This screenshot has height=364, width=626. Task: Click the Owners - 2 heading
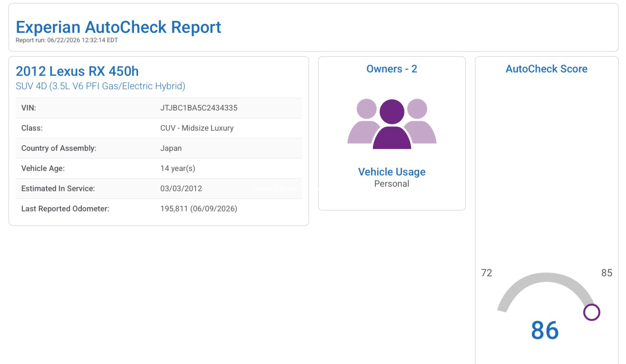(392, 69)
